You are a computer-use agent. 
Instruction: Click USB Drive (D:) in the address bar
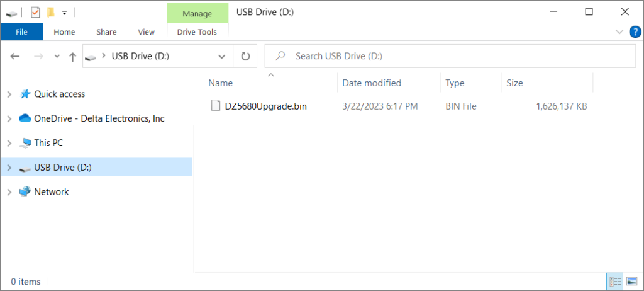pos(140,56)
